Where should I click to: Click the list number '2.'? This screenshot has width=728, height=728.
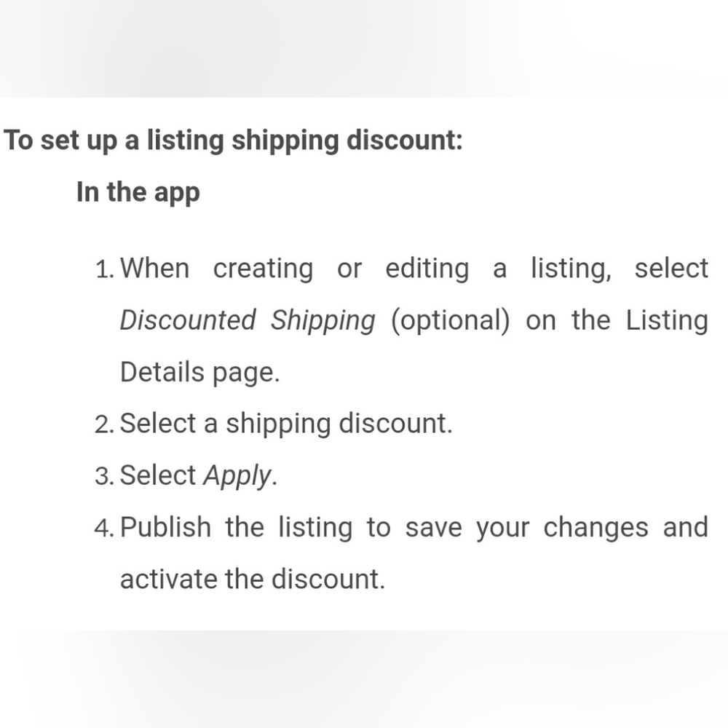point(106,424)
